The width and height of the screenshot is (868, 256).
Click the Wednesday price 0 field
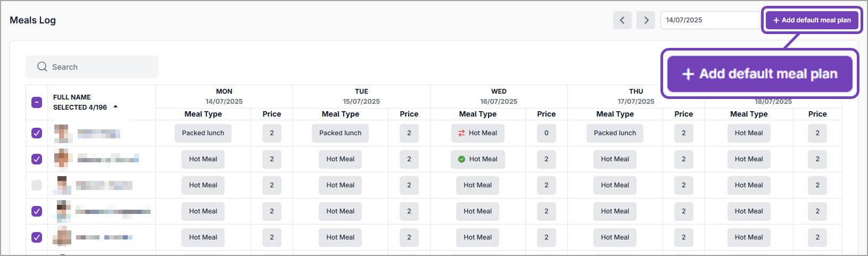point(546,133)
